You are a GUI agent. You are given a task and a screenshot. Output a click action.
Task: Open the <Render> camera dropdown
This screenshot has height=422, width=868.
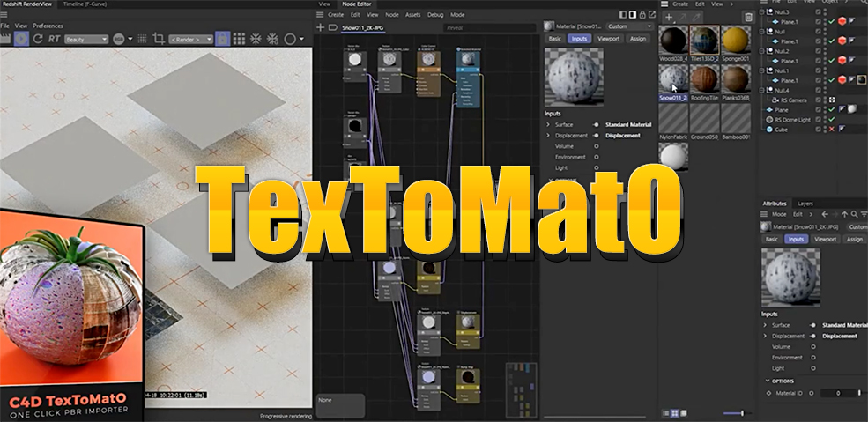(191, 40)
